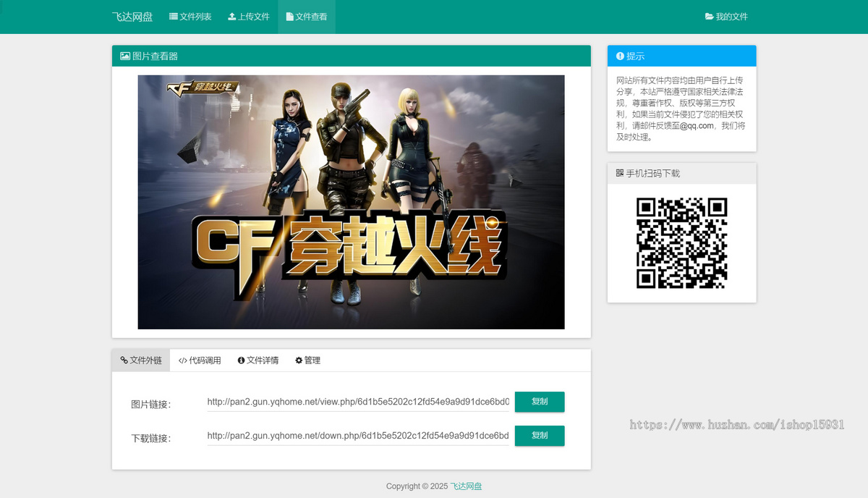Click the QR icon beside 手机扫码下载

pyautogui.click(x=620, y=174)
